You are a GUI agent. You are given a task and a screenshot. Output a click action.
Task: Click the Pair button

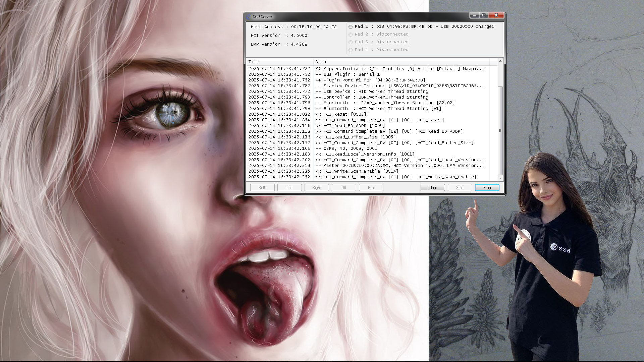click(x=371, y=188)
